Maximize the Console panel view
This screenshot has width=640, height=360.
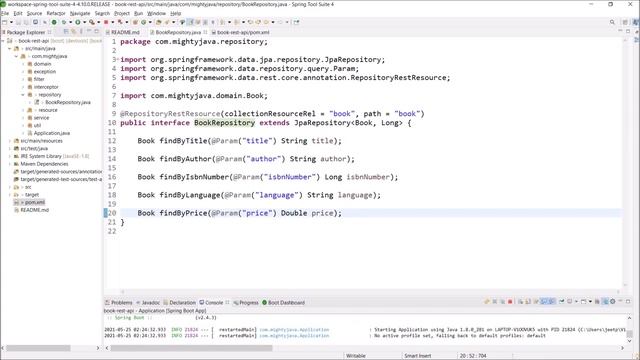[628, 302]
